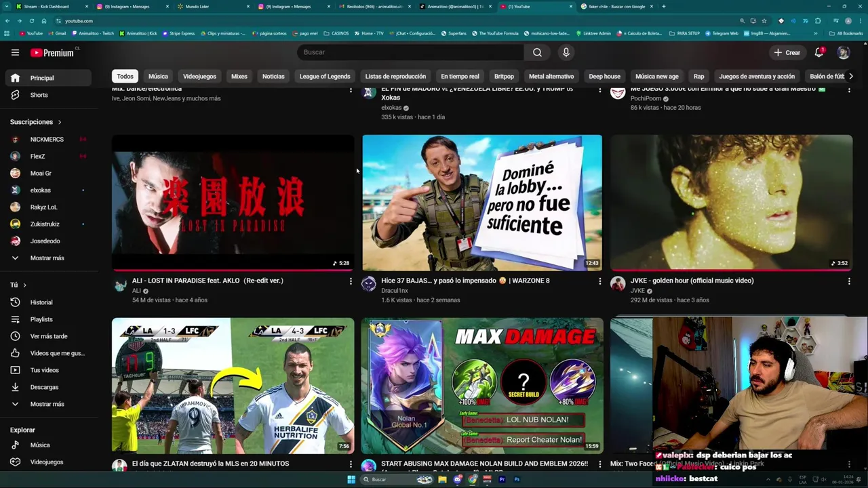Viewport: 868px width, 488px height.
Task: Open File Explorer from taskbar
Action: click(442, 479)
